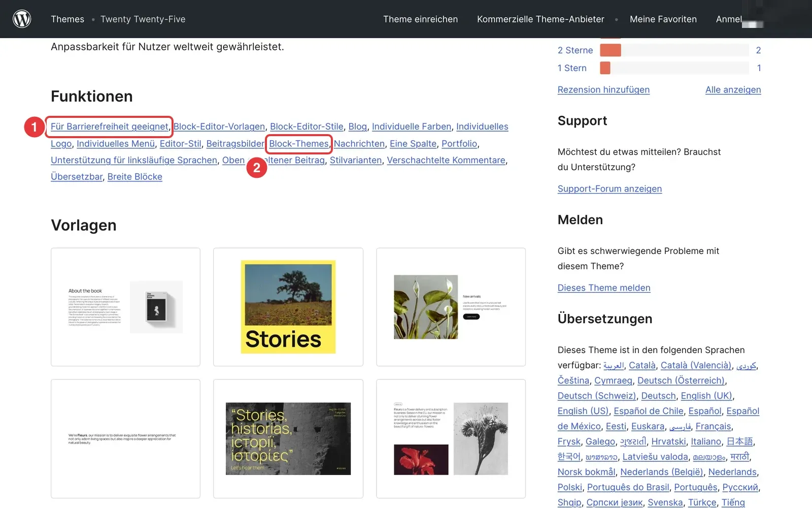Open the Individuelle Farben link
Screen dimensions: 812x508
tap(412, 126)
